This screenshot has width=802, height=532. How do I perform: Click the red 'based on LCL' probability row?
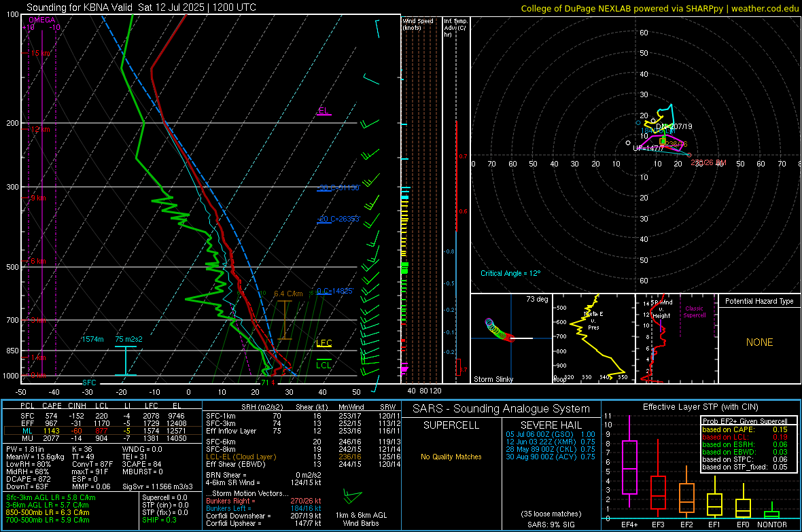click(745, 437)
